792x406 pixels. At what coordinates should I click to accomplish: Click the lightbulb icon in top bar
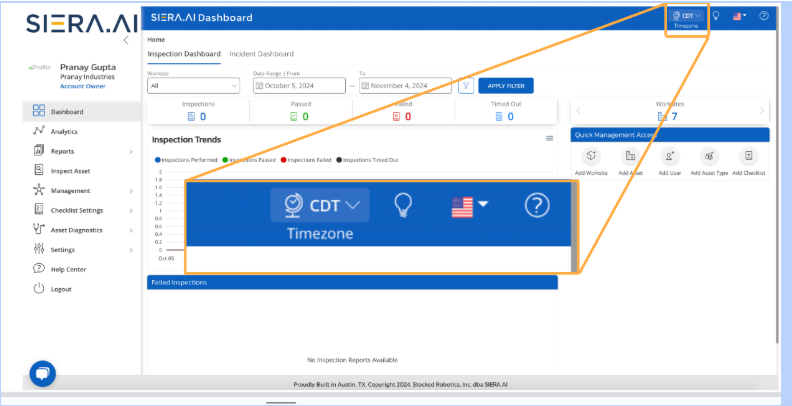tap(716, 16)
